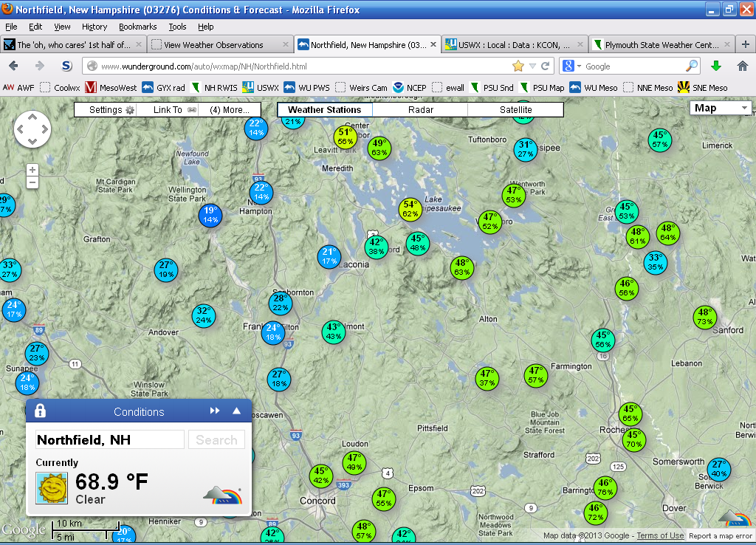Open the SNE Meso bookmark
Screen dimensions: 756x545
click(703, 88)
